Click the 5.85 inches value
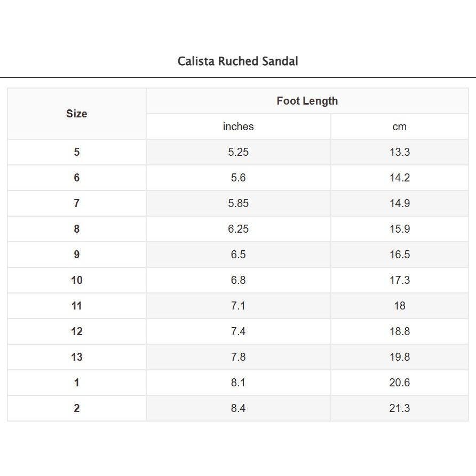Image resolution: width=476 pixels, height=476 pixels. point(239,203)
